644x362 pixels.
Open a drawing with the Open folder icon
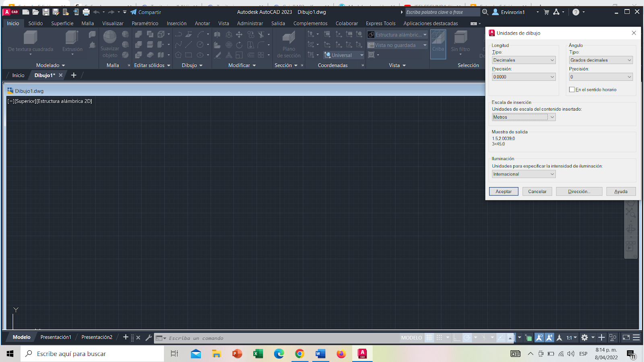tap(36, 12)
